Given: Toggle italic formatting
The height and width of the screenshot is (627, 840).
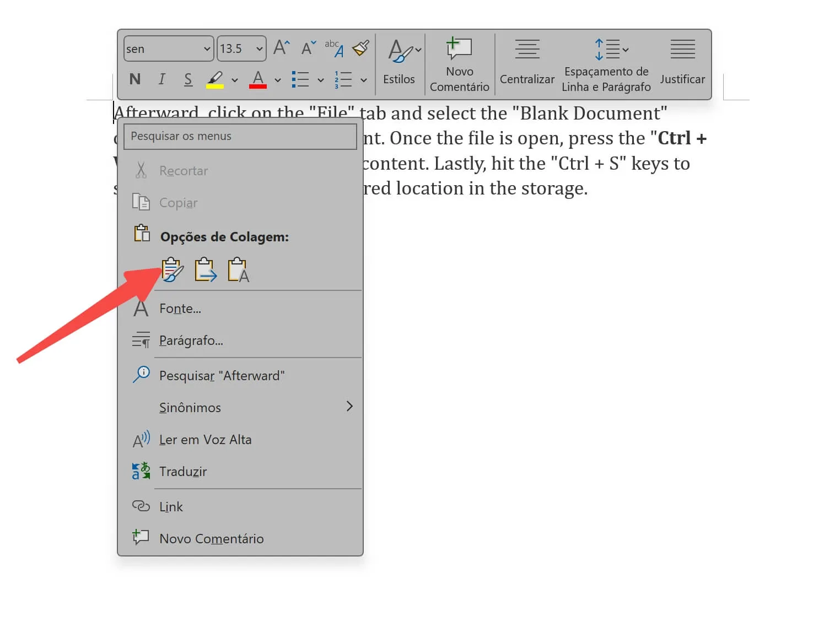Looking at the screenshot, I should point(161,79).
